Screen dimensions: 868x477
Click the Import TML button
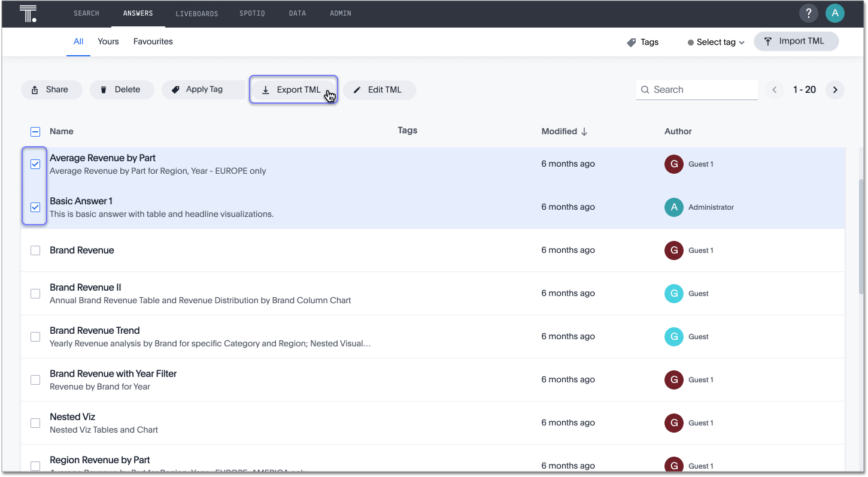796,41
